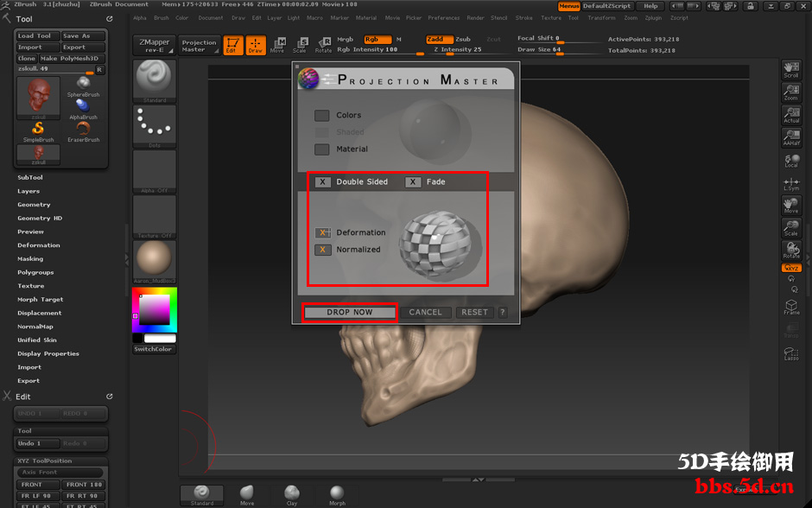Expand the Display Properties subpalette
Screen dimensions: 812x508
click(x=48, y=353)
